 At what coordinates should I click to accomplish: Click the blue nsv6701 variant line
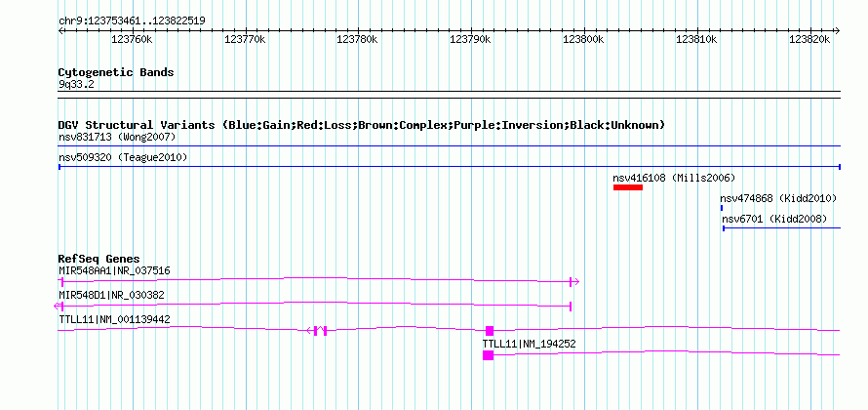pyautogui.click(x=781, y=228)
